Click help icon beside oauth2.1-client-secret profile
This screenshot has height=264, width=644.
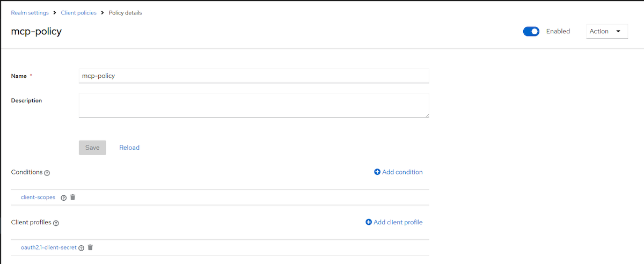pos(82,248)
